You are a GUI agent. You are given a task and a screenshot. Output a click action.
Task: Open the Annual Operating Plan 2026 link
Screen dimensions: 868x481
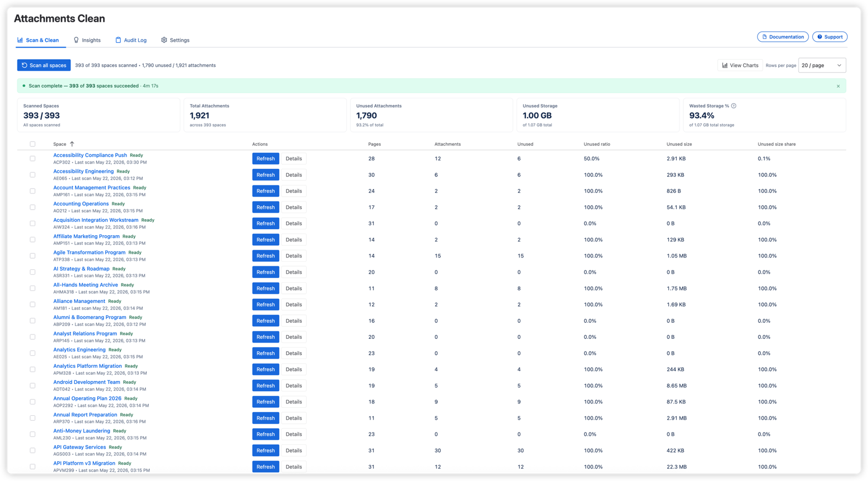click(87, 398)
